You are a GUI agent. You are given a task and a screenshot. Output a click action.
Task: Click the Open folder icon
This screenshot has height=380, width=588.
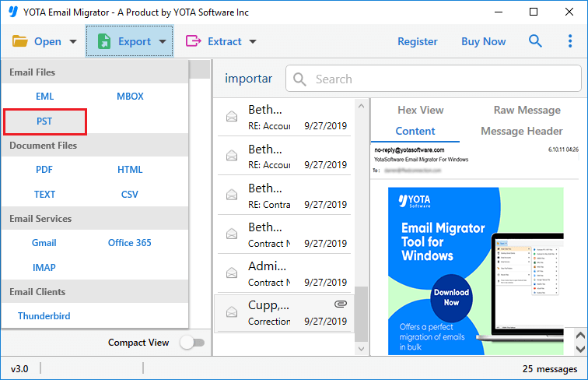point(20,41)
